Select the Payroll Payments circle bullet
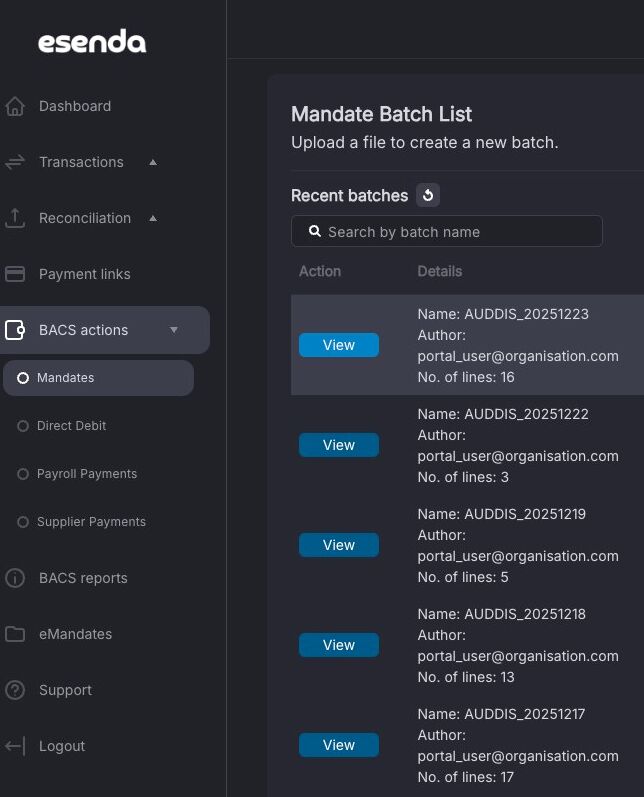Image resolution: width=644 pixels, height=797 pixels. pos(23,474)
